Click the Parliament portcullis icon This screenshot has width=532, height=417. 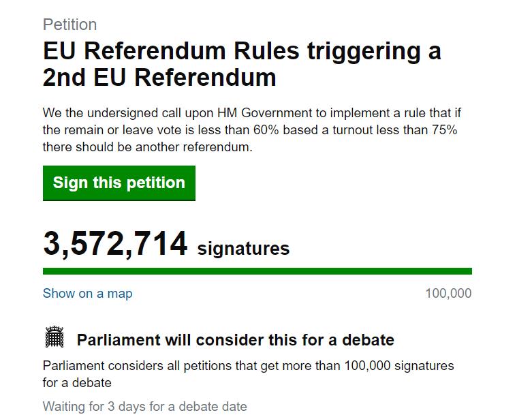pyautogui.click(x=54, y=337)
